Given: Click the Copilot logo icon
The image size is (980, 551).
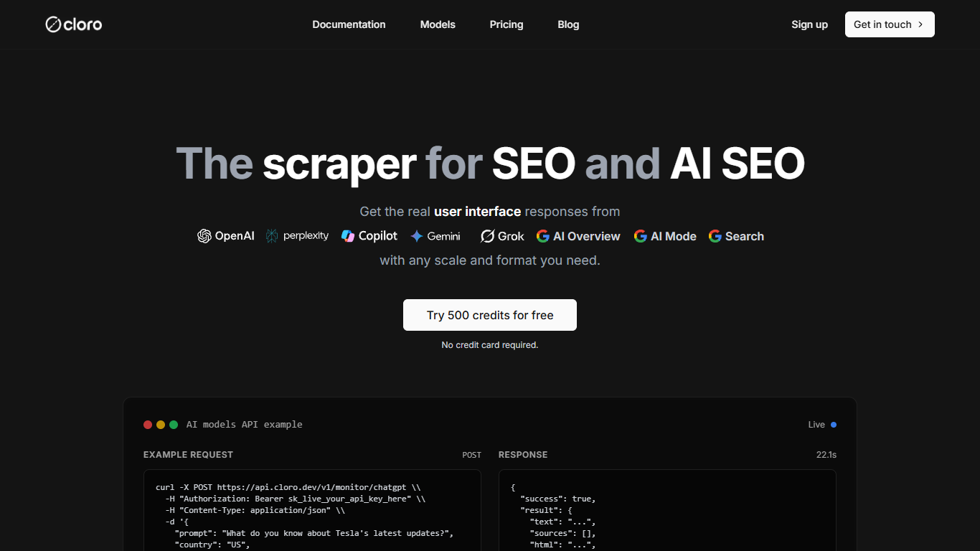Looking at the screenshot, I should (348, 236).
